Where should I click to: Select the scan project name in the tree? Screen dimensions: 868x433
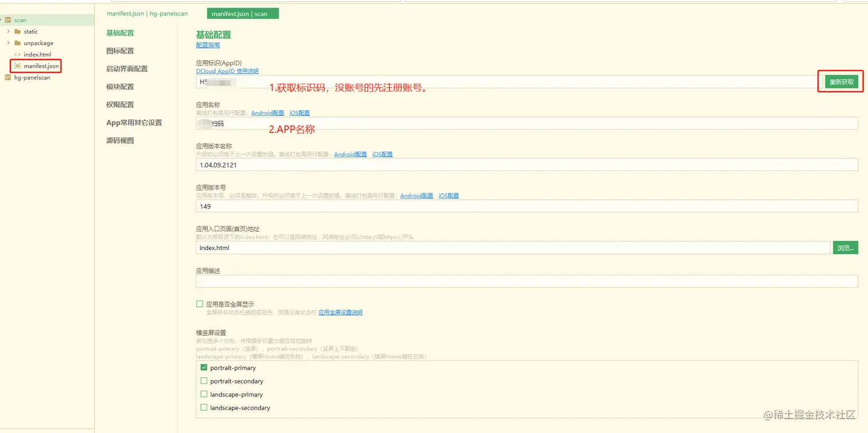[x=20, y=20]
